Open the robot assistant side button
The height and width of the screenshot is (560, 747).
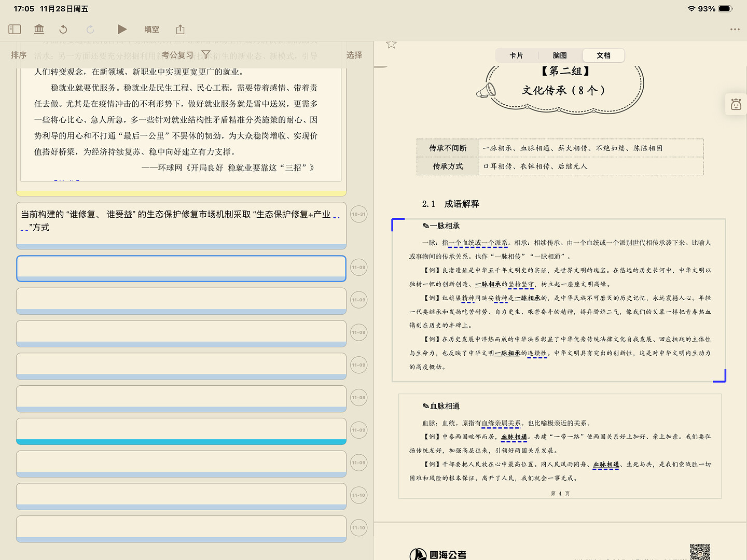click(736, 105)
